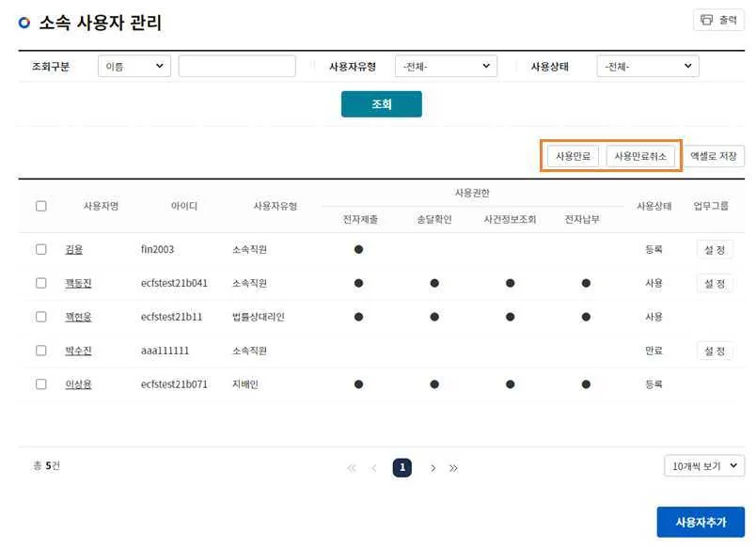
Task: Click 송달확인 dot in ecfstest21b11 row
Action: tap(434, 317)
